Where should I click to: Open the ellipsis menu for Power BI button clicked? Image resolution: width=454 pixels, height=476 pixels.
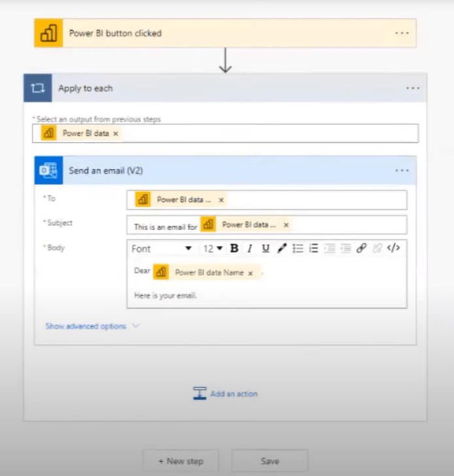point(402,33)
